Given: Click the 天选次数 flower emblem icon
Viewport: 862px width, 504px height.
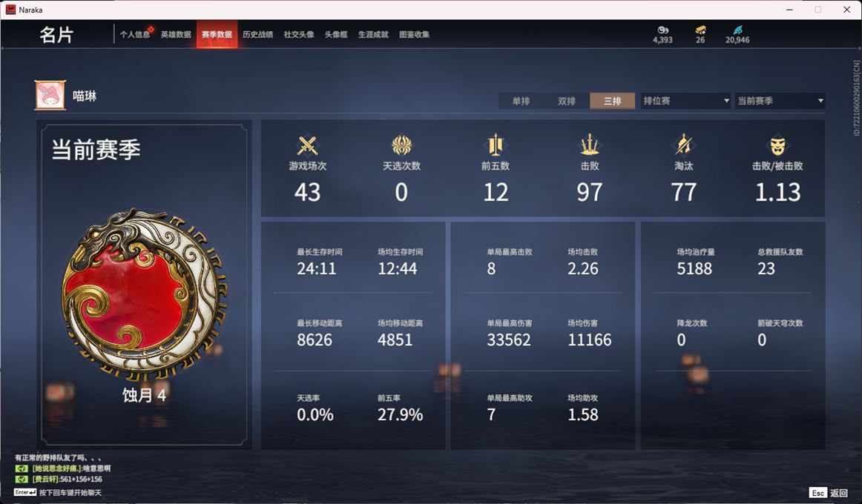Looking at the screenshot, I should tap(401, 145).
